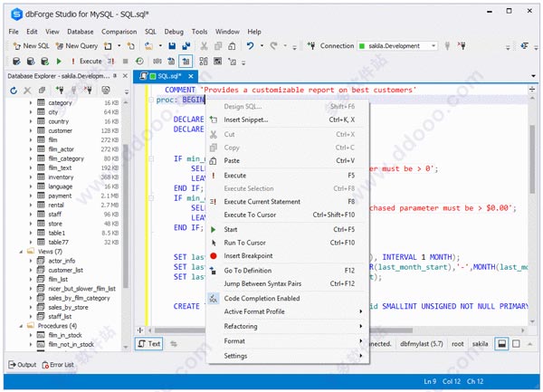Select film_in_stock procedure

65,335
